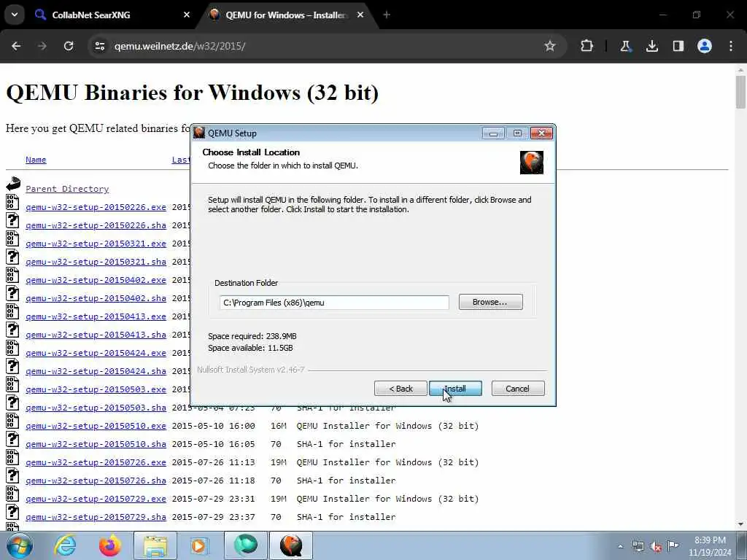The image size is (747, 560).
Task: Click the Destination Folder path field
Action: pyautogui.click(x=334, y=303)
